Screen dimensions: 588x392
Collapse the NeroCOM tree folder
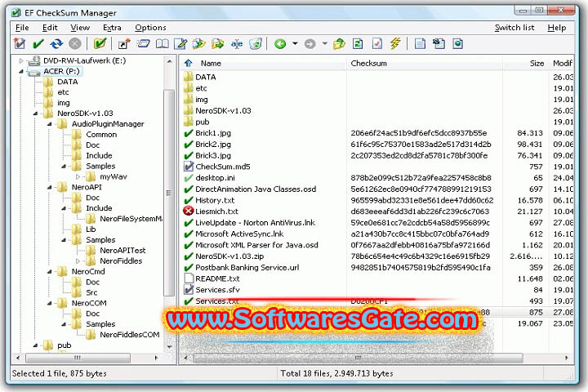coord(50,303)
